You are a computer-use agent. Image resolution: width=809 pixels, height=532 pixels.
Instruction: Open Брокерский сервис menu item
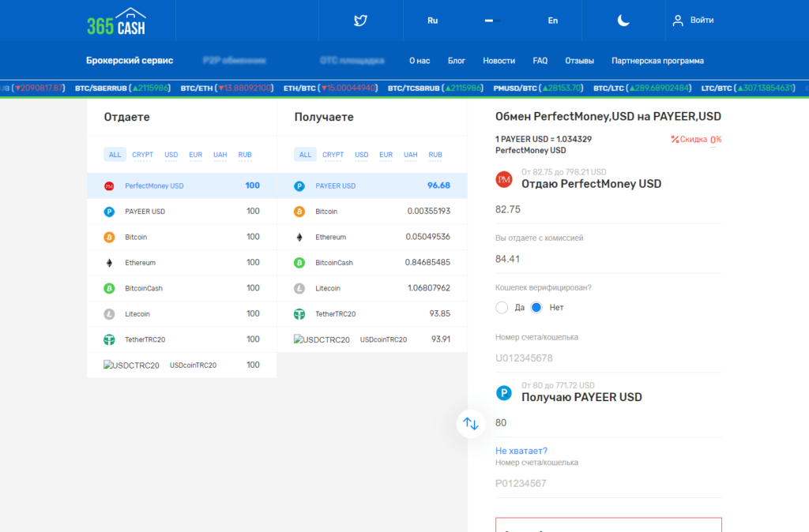[130, 60]
